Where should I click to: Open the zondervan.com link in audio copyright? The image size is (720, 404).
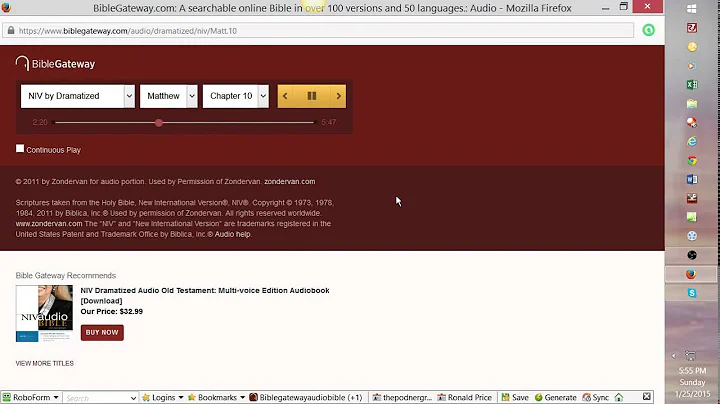pos(290,181)
